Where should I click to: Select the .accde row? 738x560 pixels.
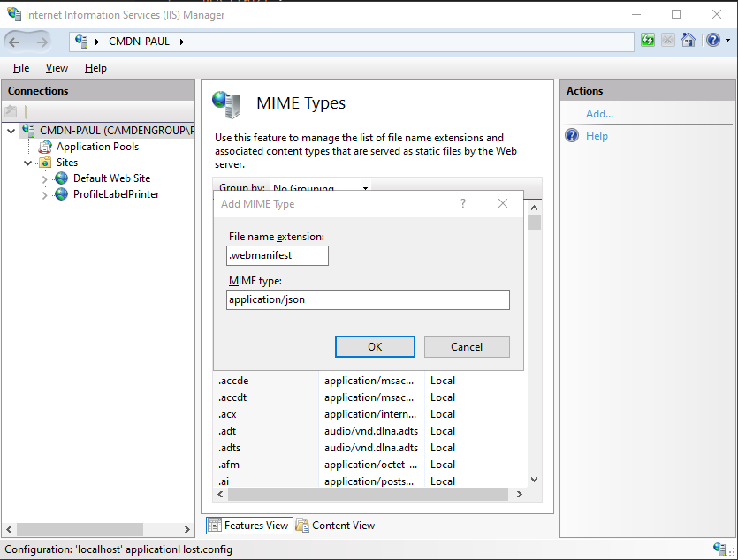point(370,381)
